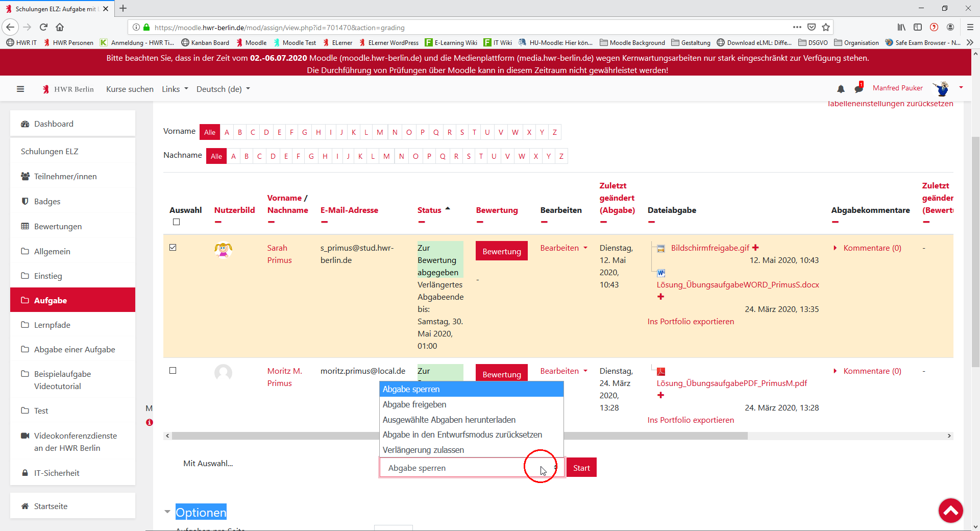This screenshot has width=980, height=531.
Task: Check the selection box for Moritz M. Primus
Action: (x=173, y=371)
